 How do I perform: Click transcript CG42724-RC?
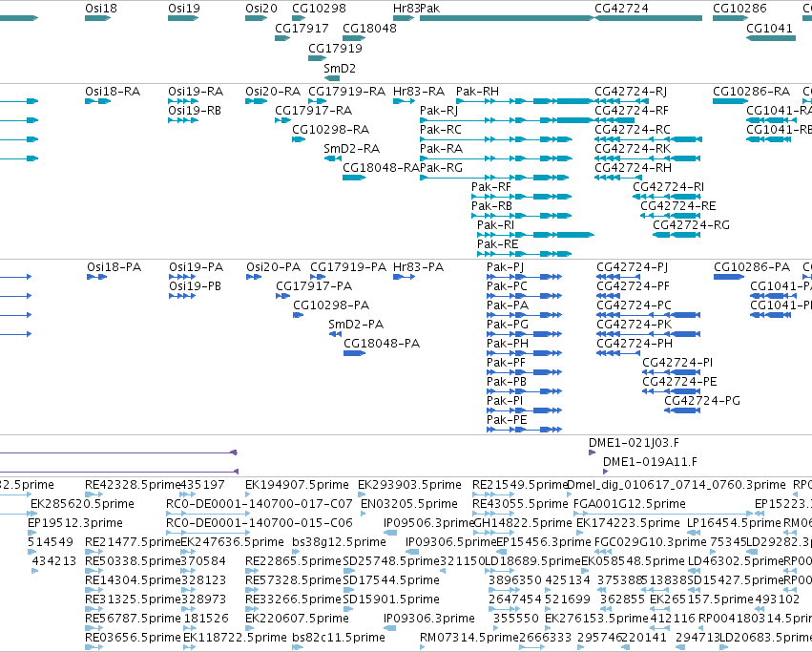[633, 130]
